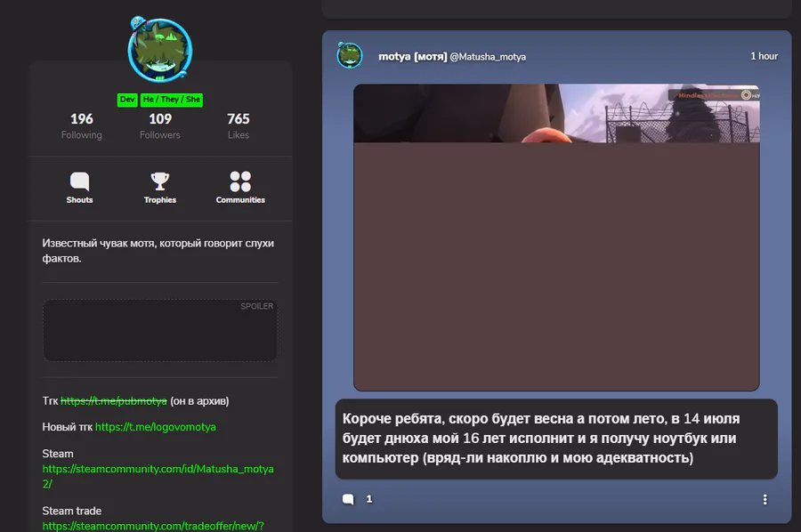Open comments on the motya post
Viewport: 801px width, 532px height.
348,499
